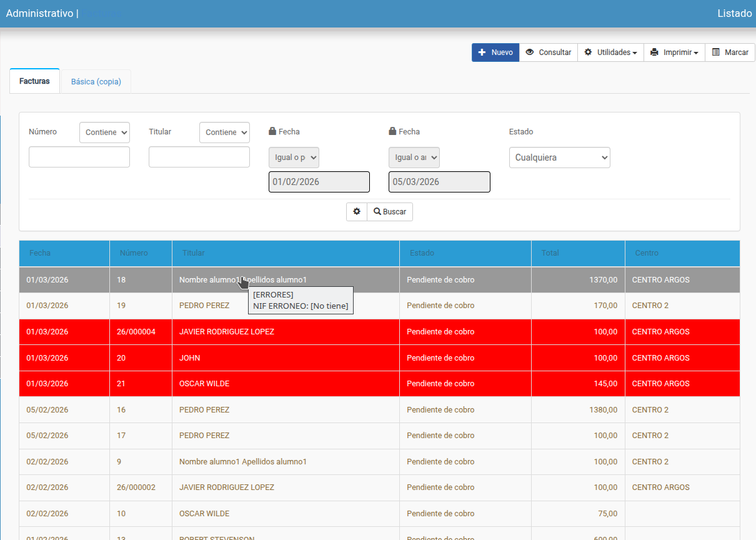Screen dimensions: 756x540
Task: Click the Nuevo button with plus icon
Action: click(495, 52)
